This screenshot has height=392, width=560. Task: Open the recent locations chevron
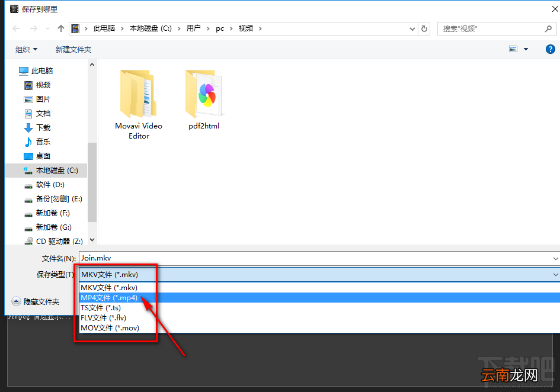(x=47, y=28)
